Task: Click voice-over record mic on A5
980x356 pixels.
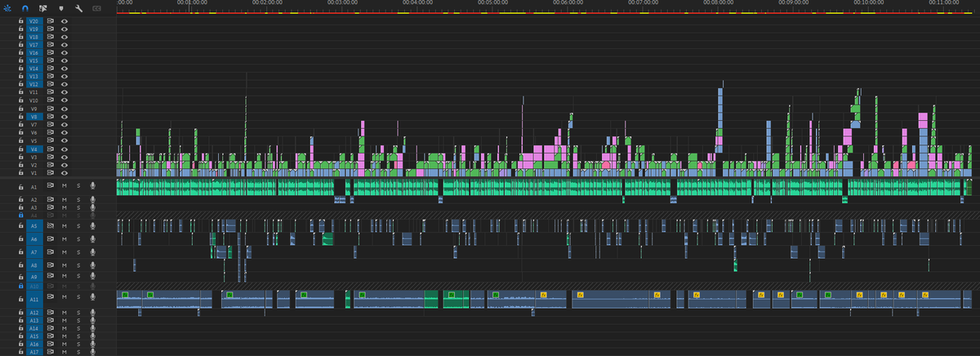Action: pos(92,225)
